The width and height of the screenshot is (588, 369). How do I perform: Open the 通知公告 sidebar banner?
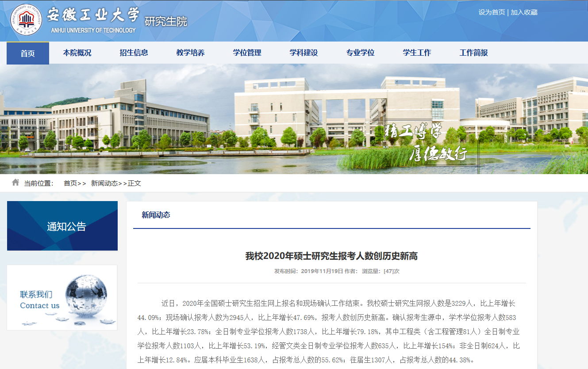62,226
